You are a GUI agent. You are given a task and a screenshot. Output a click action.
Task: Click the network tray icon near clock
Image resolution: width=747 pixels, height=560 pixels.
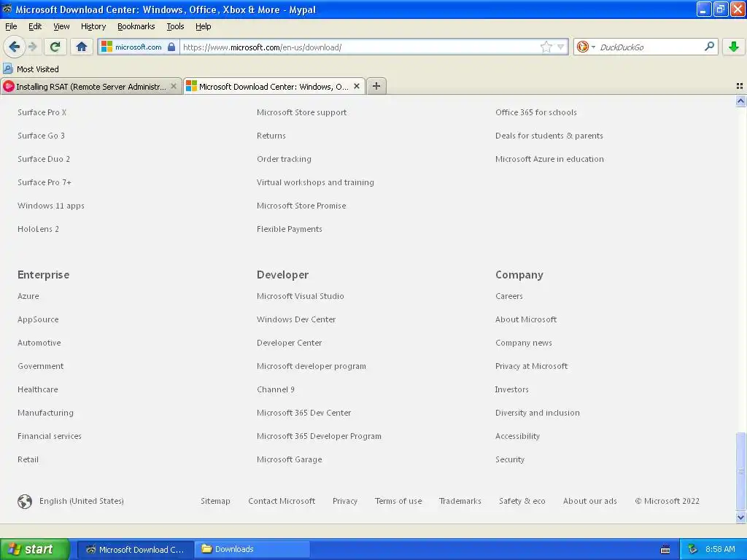(692, 549)
